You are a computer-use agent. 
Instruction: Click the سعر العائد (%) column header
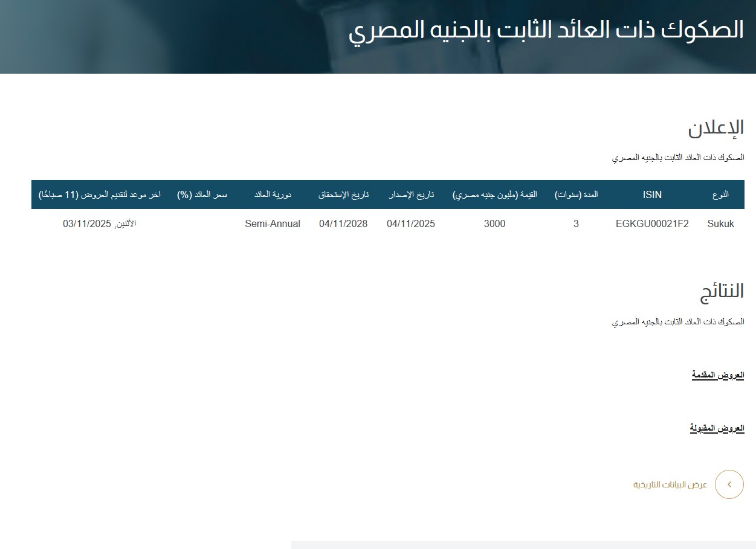(202, 194)
